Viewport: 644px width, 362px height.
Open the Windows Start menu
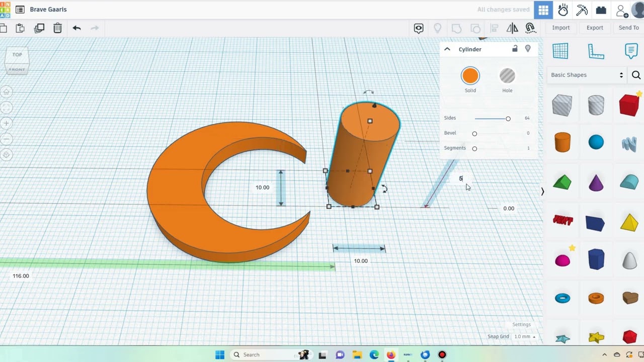pyautogui.click(x=220, y=355)
